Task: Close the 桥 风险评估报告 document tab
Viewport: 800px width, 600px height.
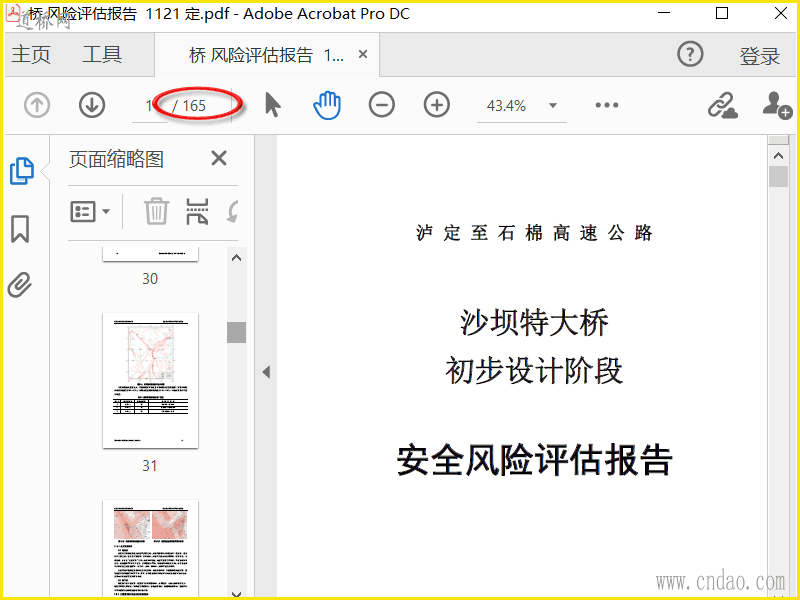Action: tap(363, 54)
